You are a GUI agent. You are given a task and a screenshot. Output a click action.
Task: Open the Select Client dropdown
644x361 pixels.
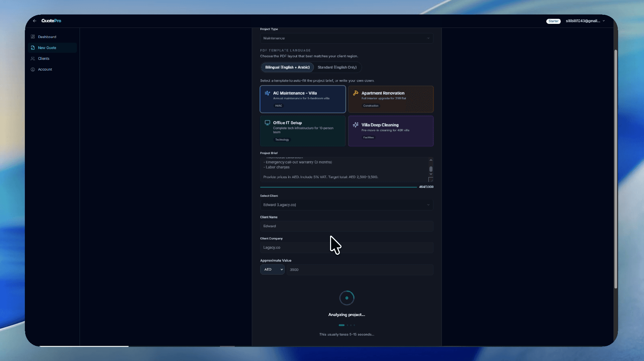[x=347, y=205]
